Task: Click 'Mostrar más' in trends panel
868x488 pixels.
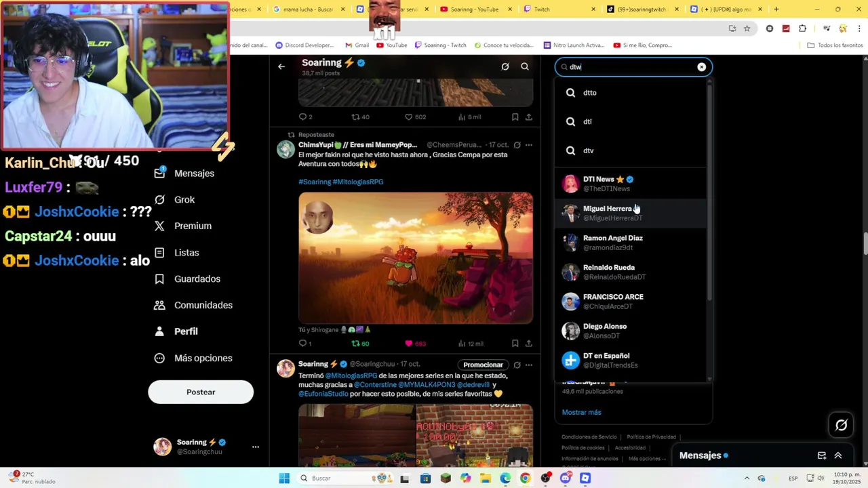Action: 581,412
